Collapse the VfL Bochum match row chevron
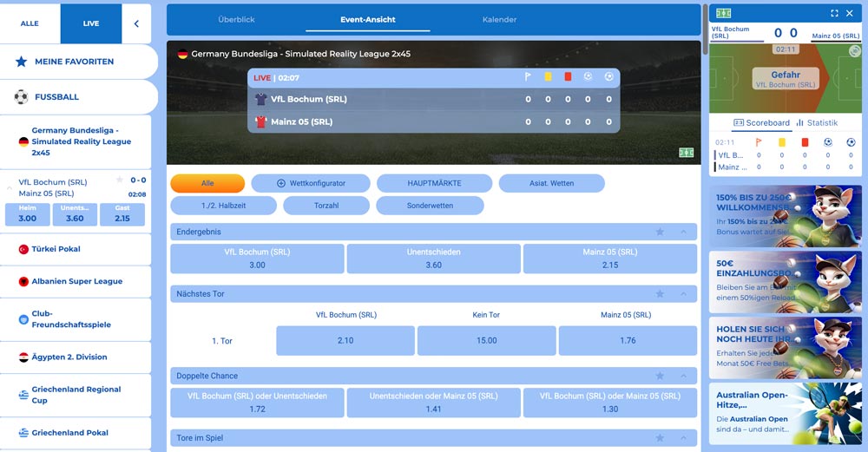The image size is (868, 452). pos(10,187)
